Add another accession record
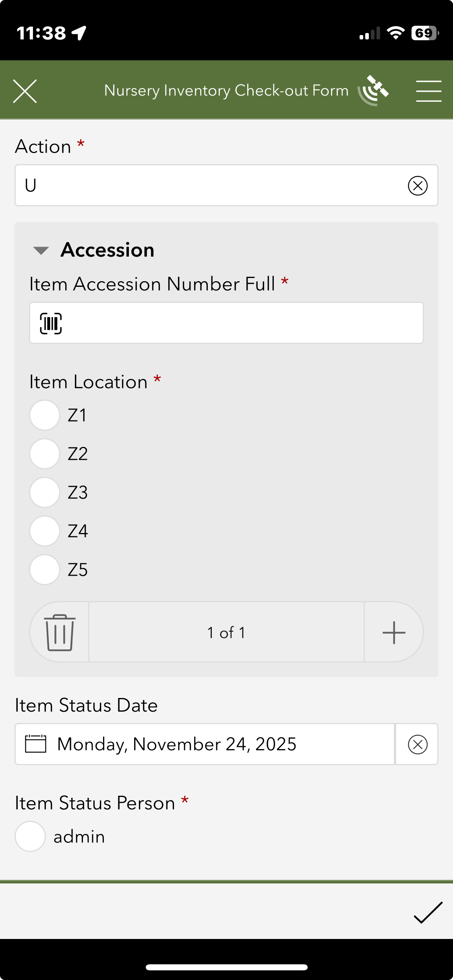453x980 pixels. click(393, 632)
